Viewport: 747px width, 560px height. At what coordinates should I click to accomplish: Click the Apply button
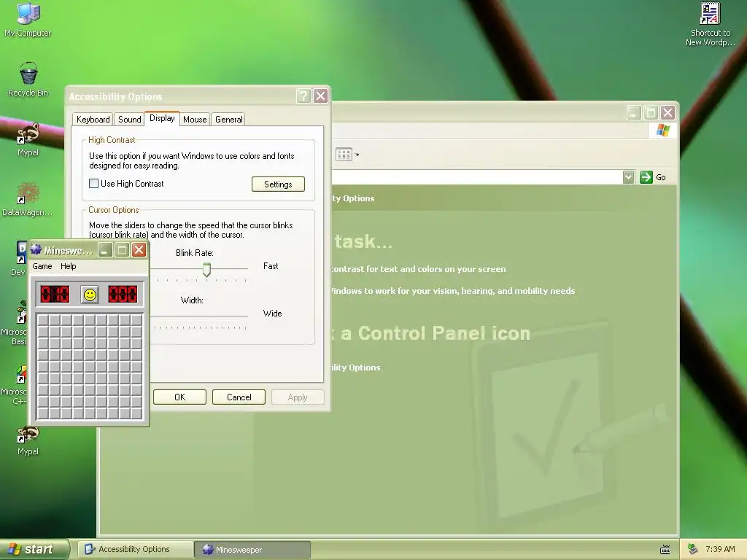point(298,397)
